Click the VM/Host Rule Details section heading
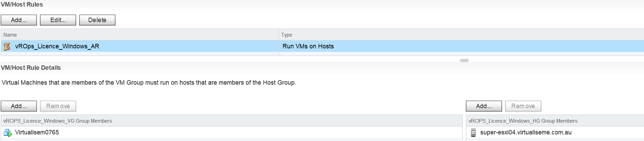 pos(31,68)
